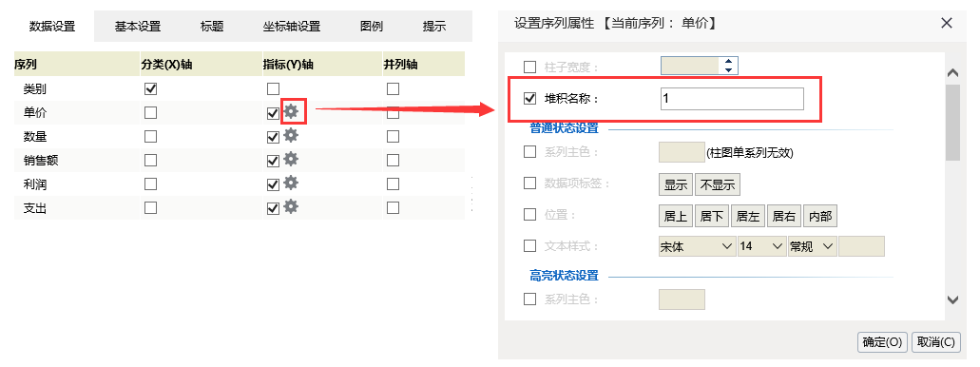Image resolution: width=980 pixels, height=367 pixels.
Task: Open the 常规 font style dropdown
Action: click(811, 246)
